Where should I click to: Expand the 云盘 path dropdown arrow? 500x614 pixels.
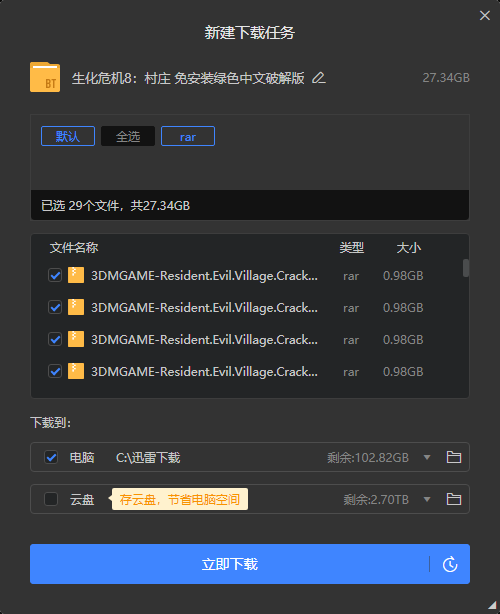pos(427,499)
